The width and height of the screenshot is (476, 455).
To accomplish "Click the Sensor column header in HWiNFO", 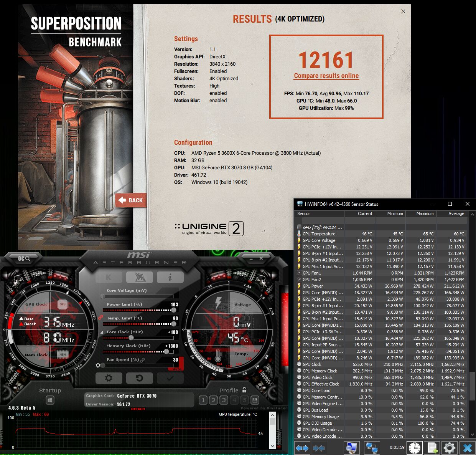I will point(319,213).
